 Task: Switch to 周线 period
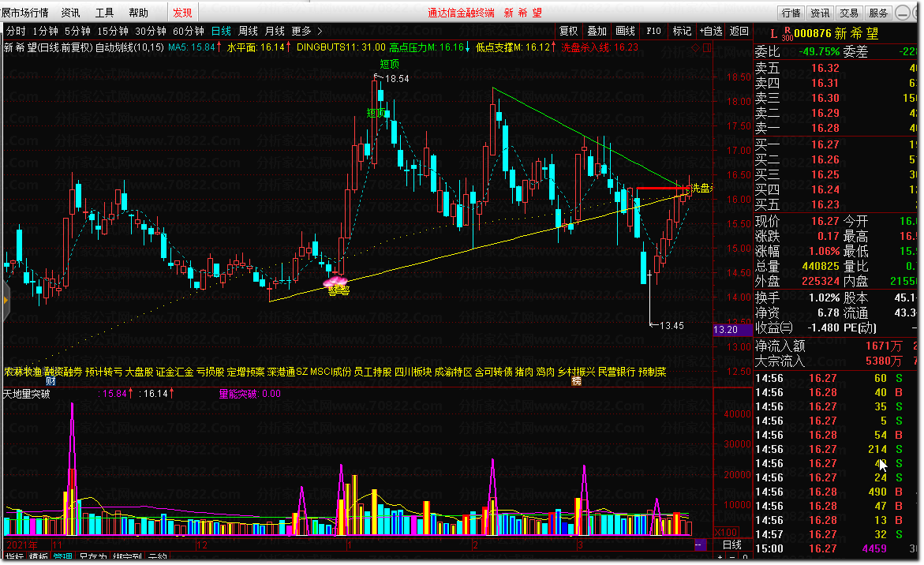(x=248, y=32)
